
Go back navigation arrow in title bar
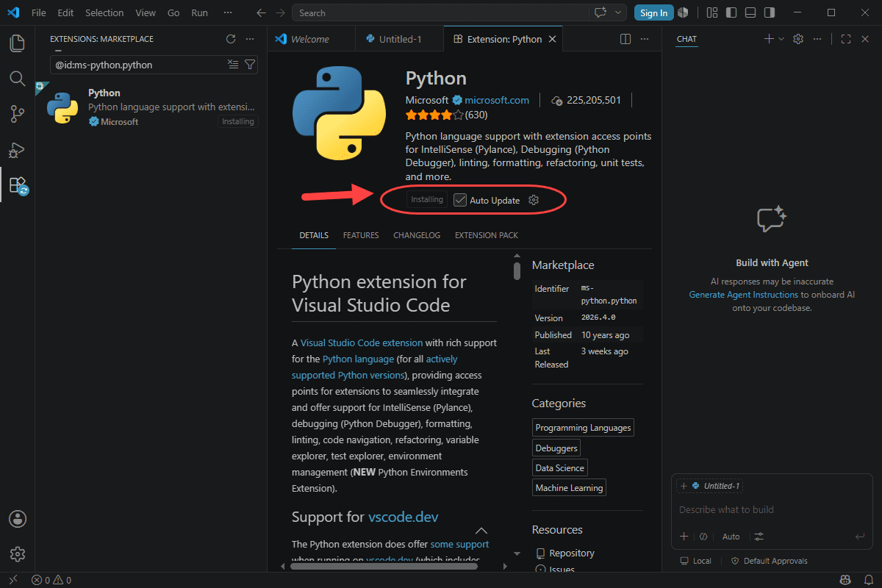coord(261,12)
